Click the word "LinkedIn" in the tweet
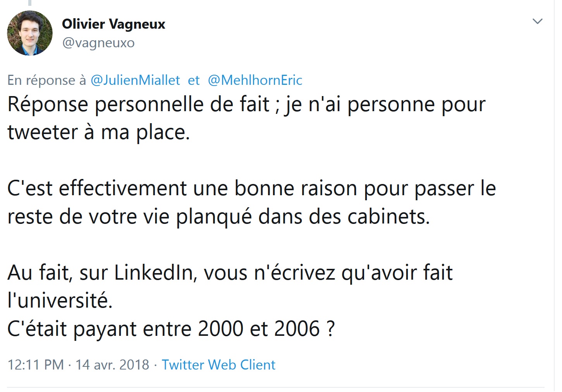The width and height of the screenshot is (562, 392). 156,273
